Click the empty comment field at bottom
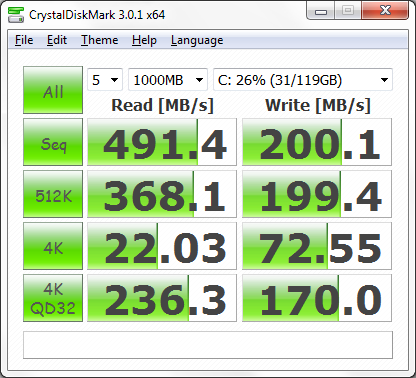The width and height of the screenshot is (416, 378). (208, 345)
